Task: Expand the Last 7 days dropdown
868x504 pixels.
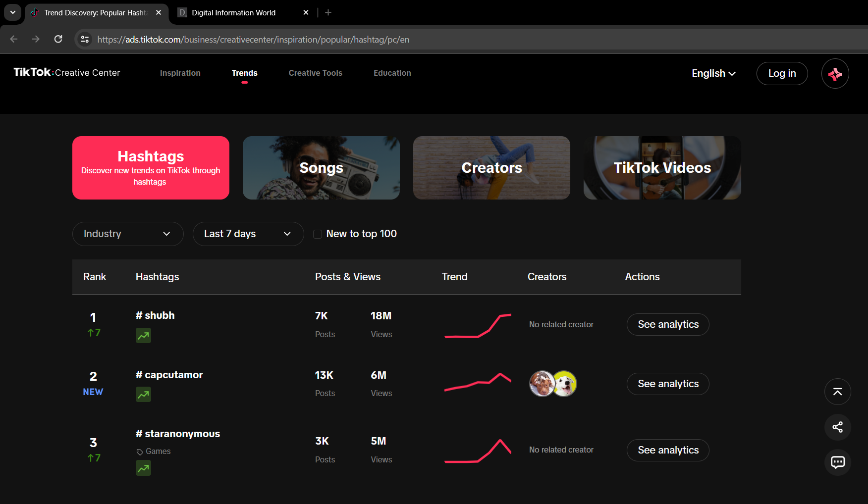Action: click(x=248, y=234)
